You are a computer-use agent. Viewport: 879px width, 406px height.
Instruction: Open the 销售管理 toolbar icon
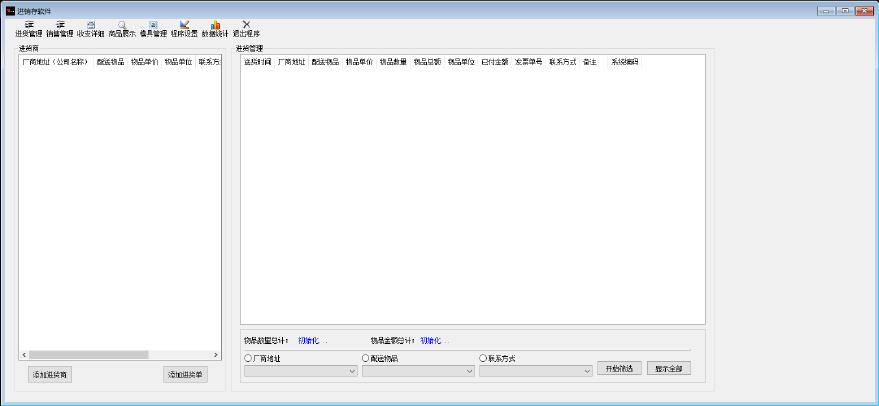point(60,28)
